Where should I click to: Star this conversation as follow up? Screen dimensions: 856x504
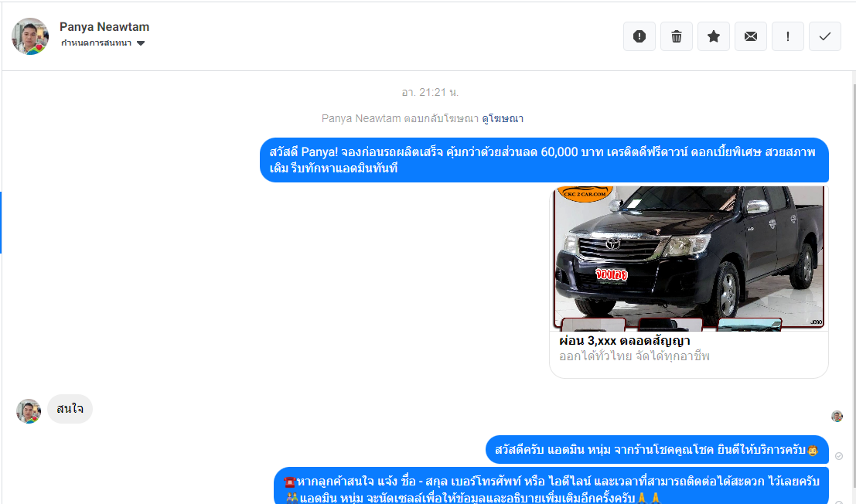click(x=714, y=36)
